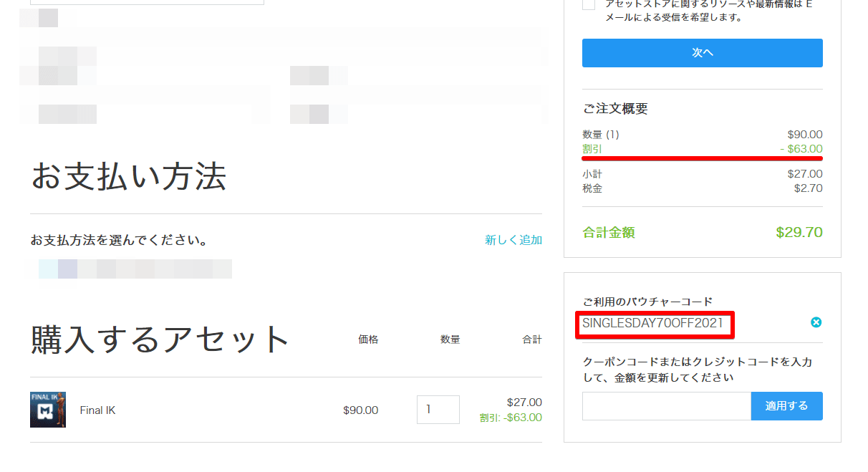Click the ご注文概要 heading

[615, 109]
